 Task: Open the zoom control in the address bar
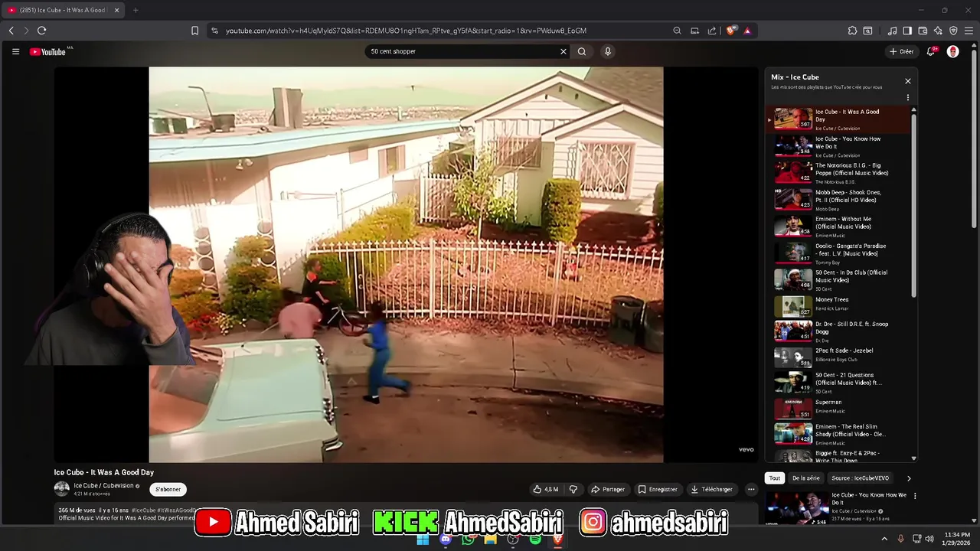677,31
